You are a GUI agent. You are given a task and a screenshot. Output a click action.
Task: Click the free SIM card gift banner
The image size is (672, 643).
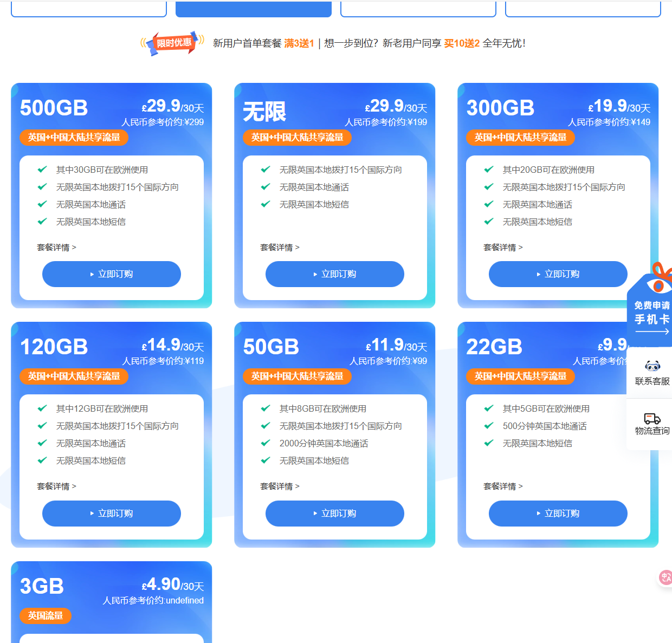click(652, 312)
